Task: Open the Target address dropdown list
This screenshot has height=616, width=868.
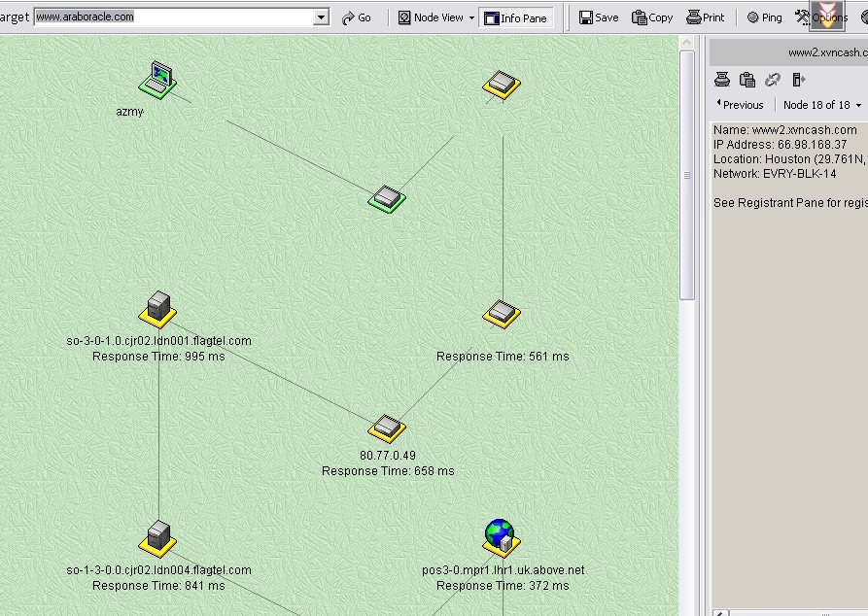Action: click(x=322, y=17)
